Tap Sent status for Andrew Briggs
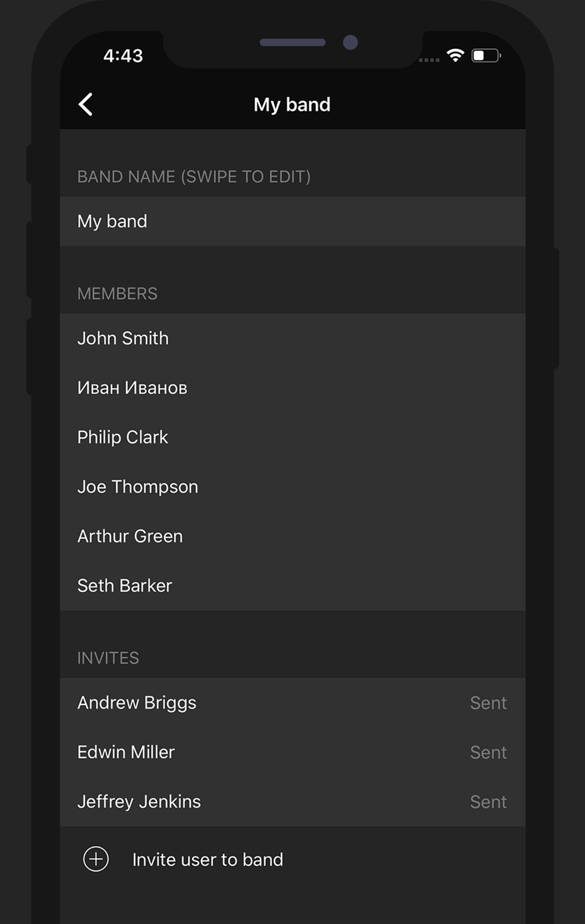Image resolution: width=585 pixels, height=924 pixels. coord(488,703)
